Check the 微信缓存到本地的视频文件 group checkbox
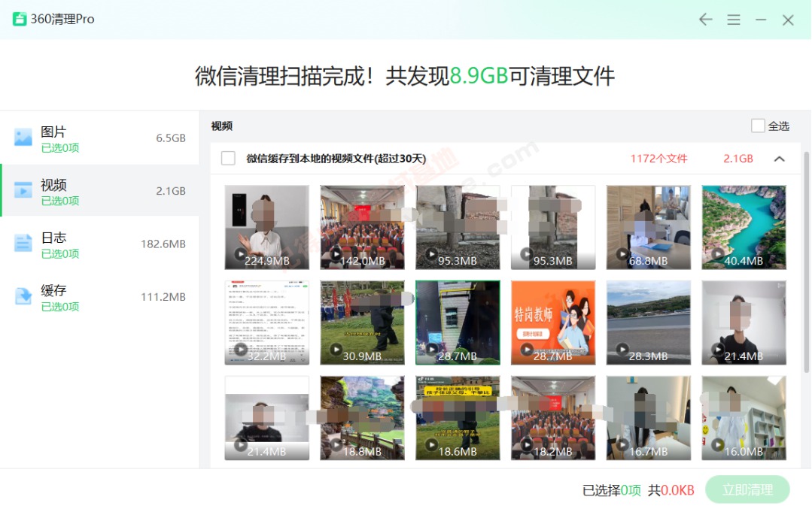 click(x=228, y=158)
